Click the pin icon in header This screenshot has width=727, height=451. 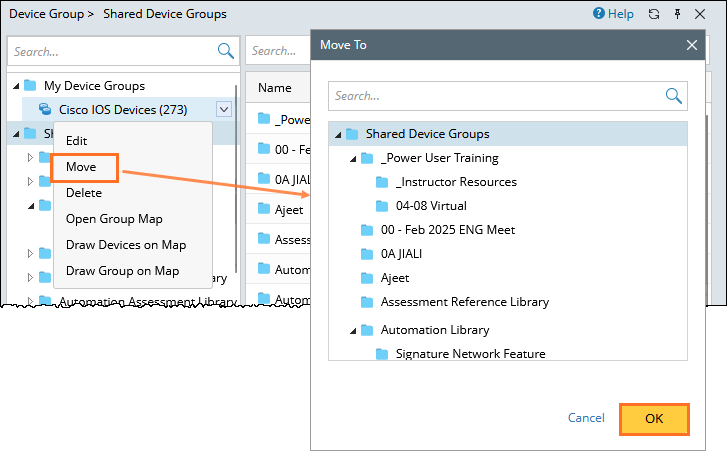[679, 14]
